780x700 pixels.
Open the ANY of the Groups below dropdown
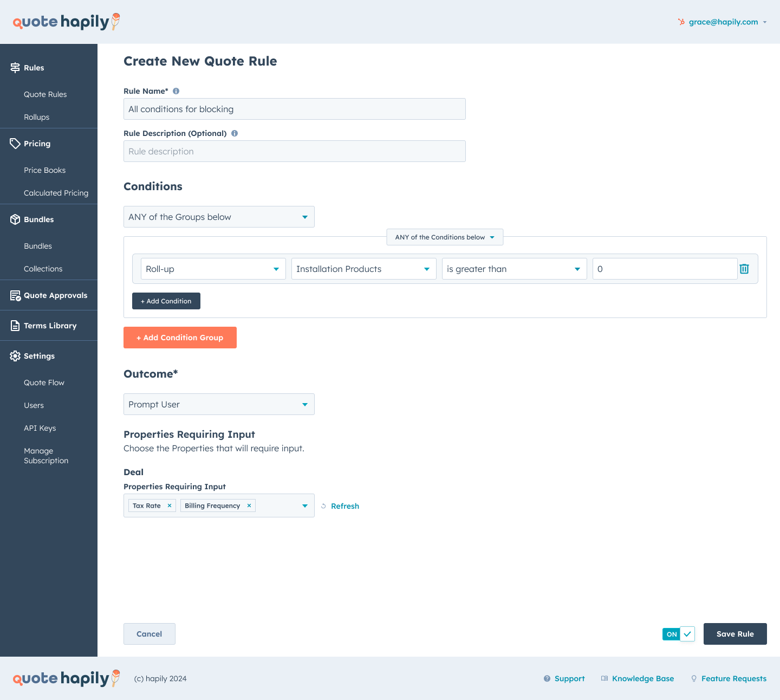(x=218, y=217)
